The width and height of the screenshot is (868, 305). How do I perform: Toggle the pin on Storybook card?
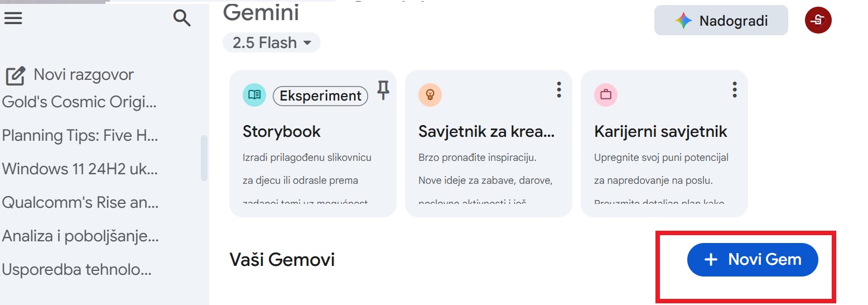pyautogui.click(x=383, y=90)
